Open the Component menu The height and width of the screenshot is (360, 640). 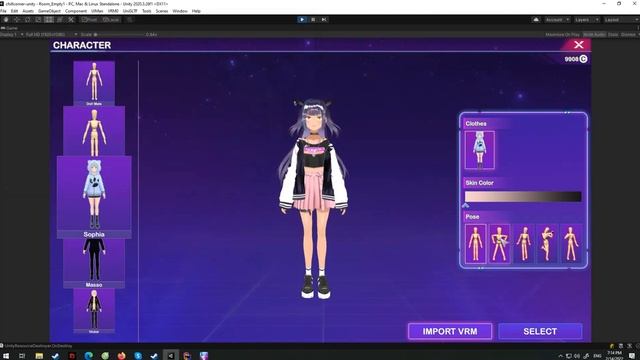(x=76, y=11)
